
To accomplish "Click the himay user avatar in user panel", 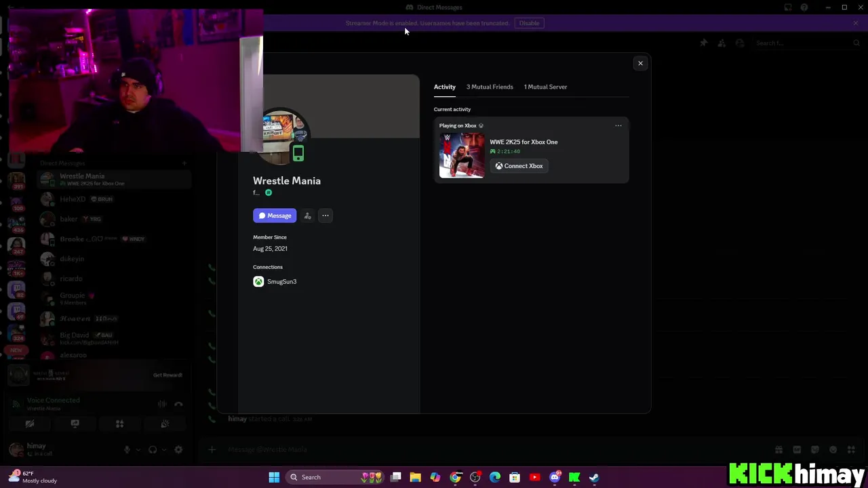I will 16,449.
